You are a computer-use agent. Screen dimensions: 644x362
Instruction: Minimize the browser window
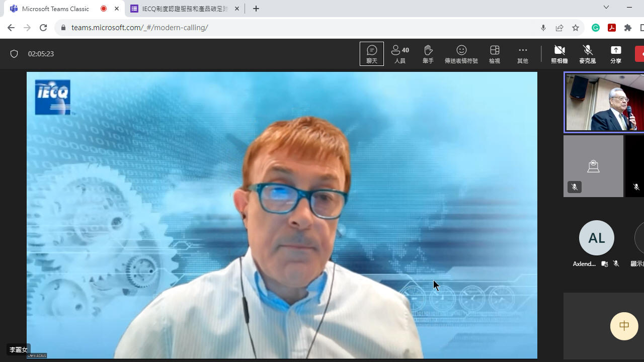click(629, 7)
